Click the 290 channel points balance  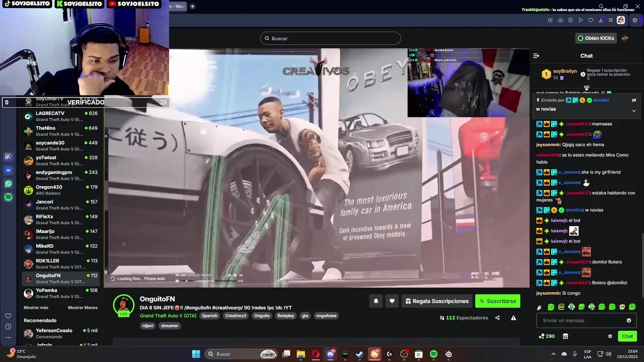547,336
